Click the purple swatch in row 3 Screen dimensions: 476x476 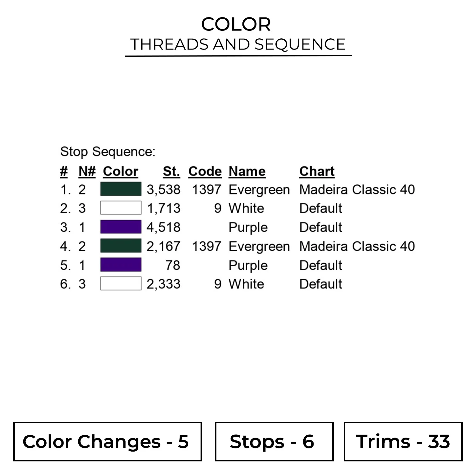tap(121, 227)
